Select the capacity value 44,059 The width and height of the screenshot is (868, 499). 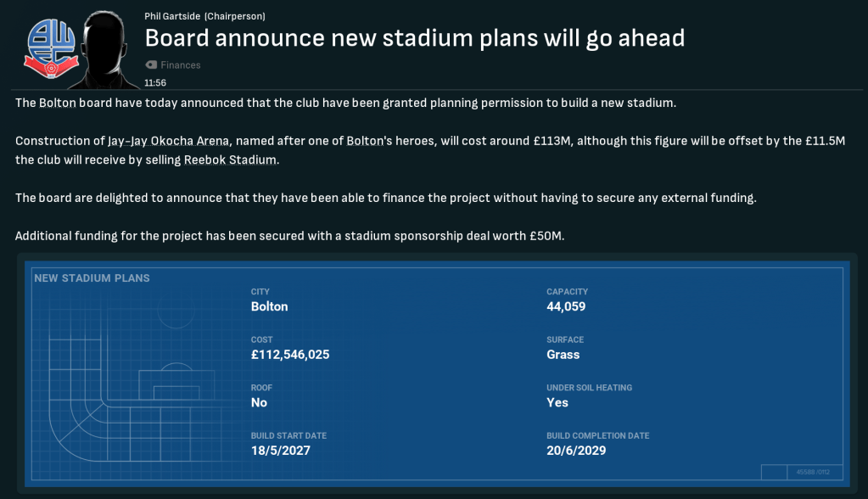click(565, 306)
